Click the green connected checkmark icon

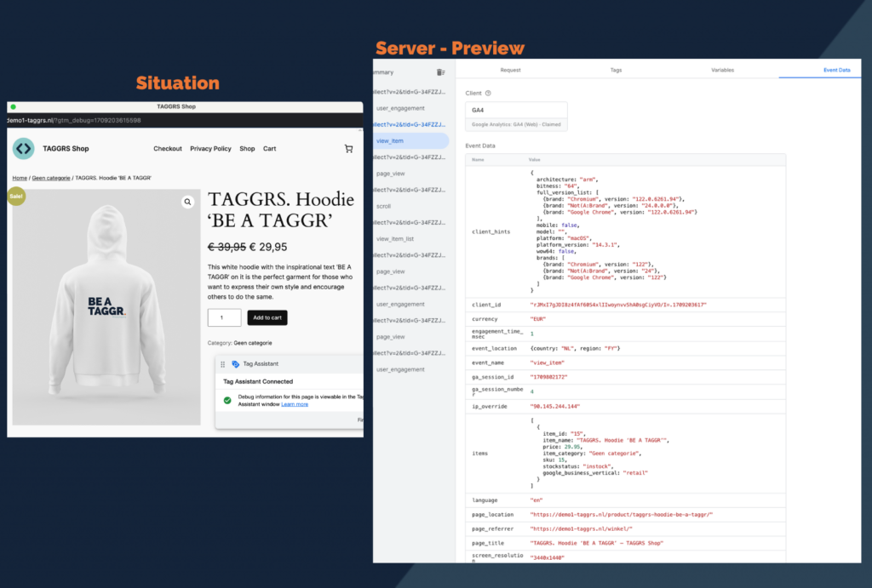[x=227, y=400]
